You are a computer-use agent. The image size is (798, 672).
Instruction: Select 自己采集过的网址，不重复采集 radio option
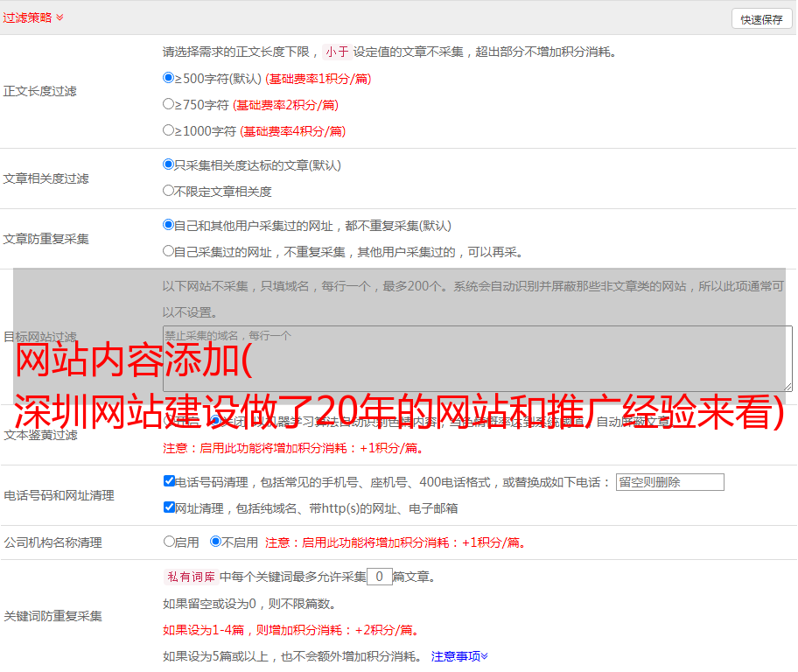pyautogui.click(x=168, y=251)
